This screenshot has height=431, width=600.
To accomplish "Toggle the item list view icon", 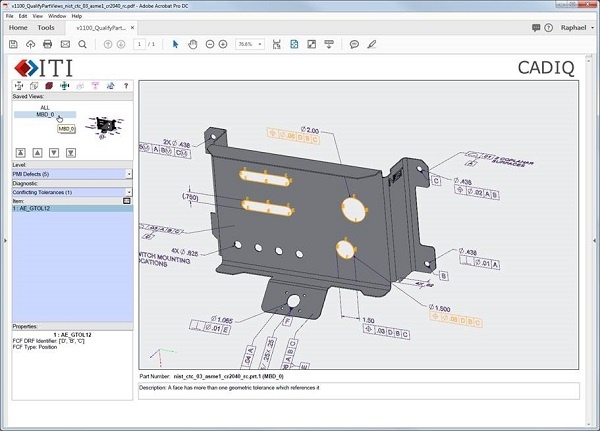I will click(127, 201).
